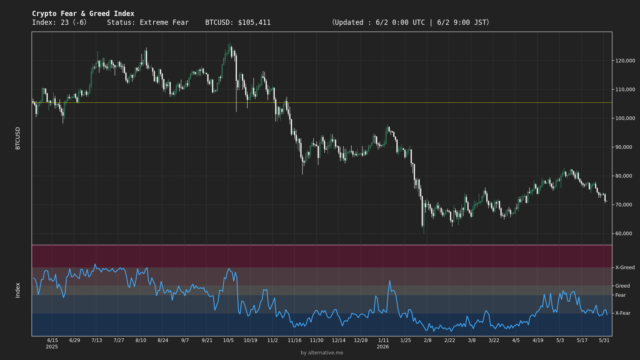The width and height of the screenshot is (640, 360).
Task: Click the 11/2 date label
Action: click(273, 340)
